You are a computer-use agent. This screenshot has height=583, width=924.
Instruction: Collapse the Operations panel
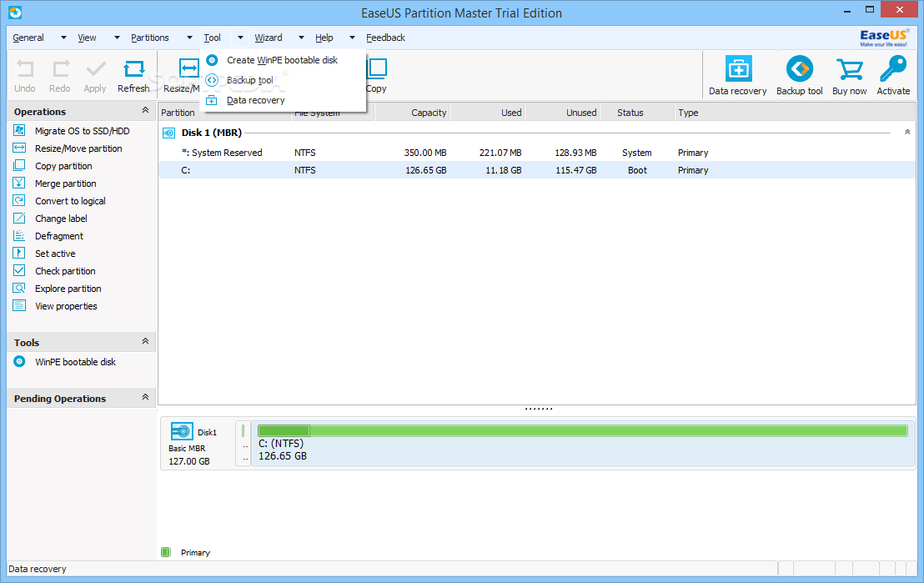click(x=145, y=110)
